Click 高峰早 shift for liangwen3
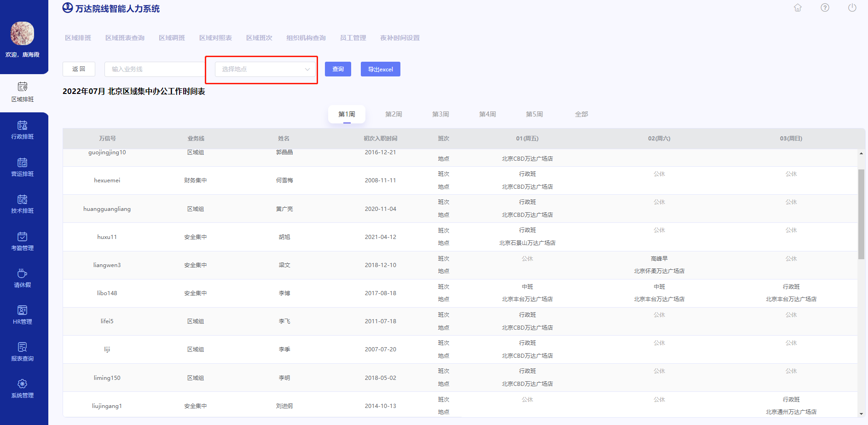 (x=660, y=259)
